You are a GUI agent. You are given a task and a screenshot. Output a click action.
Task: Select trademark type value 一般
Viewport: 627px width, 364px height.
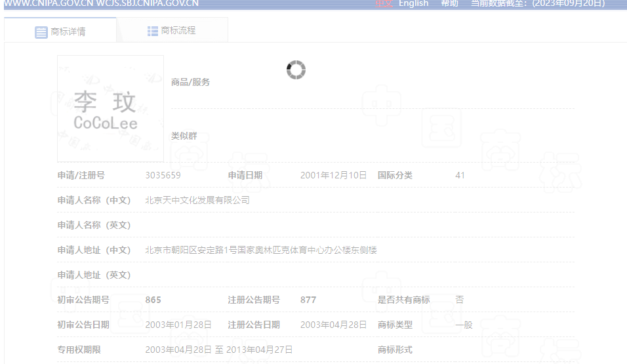(464, 325)
